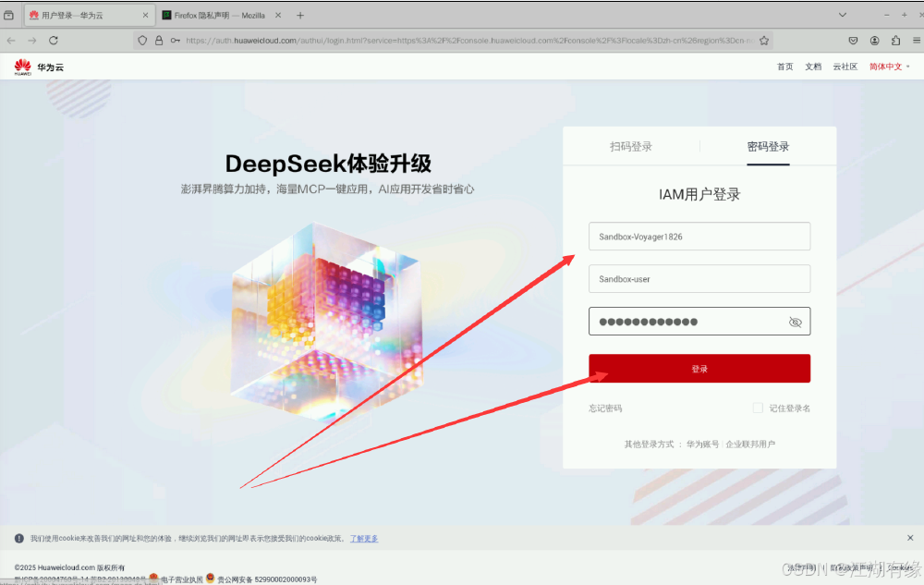Open 云社区 in the top navigation

845,67
